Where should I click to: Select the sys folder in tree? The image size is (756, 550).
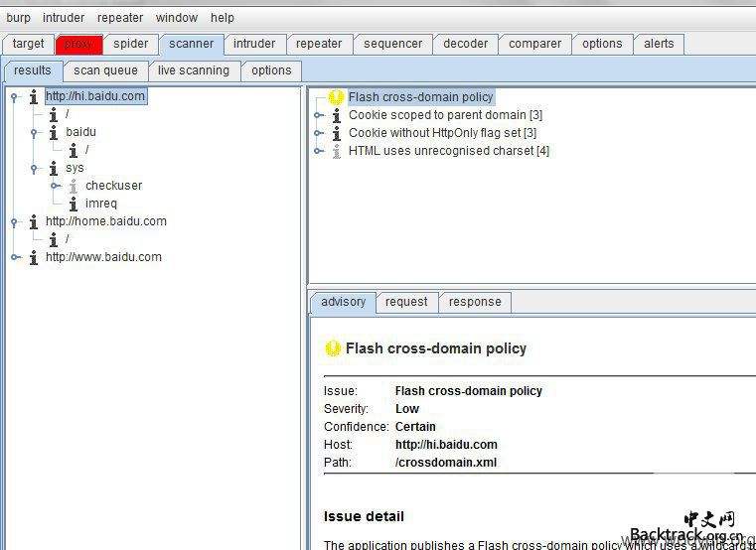75,168
